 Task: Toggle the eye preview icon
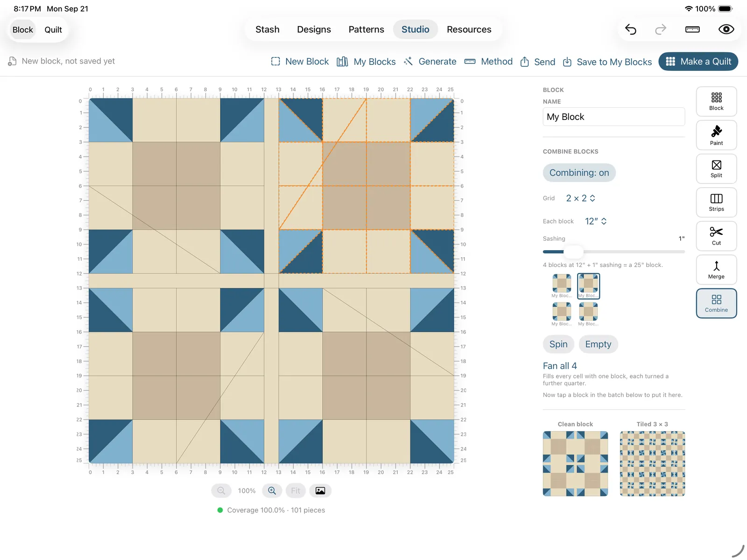(726, 29)
